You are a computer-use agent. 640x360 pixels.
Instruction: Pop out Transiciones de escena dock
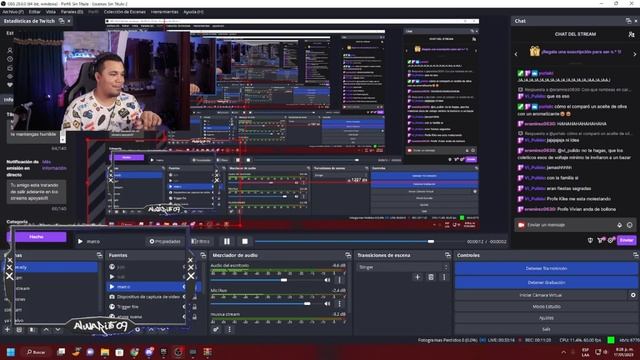pos(447,255)
